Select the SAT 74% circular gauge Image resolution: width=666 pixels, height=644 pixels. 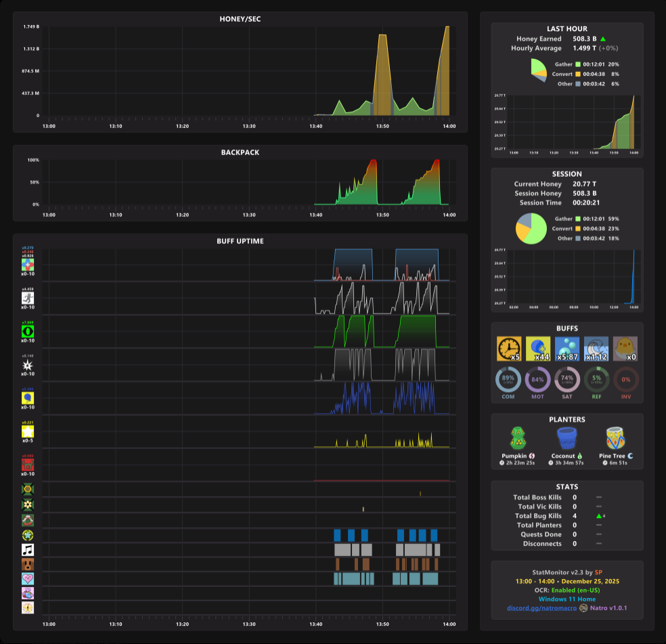click(567, 380)
